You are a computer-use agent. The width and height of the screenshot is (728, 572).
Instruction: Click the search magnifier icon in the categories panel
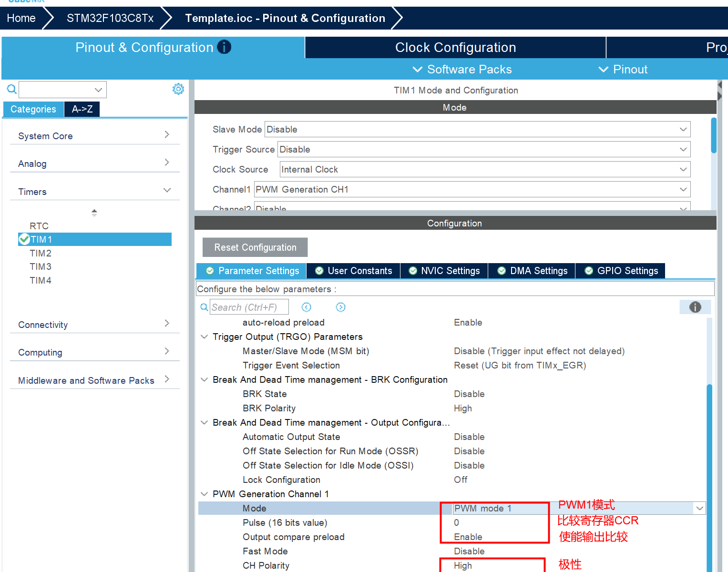point(11,89)
